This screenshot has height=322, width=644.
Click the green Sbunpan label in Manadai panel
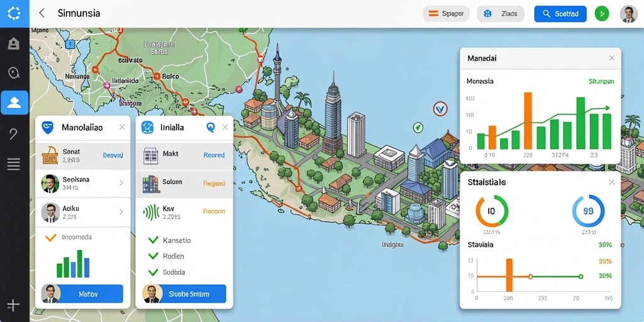coord(601,81)
